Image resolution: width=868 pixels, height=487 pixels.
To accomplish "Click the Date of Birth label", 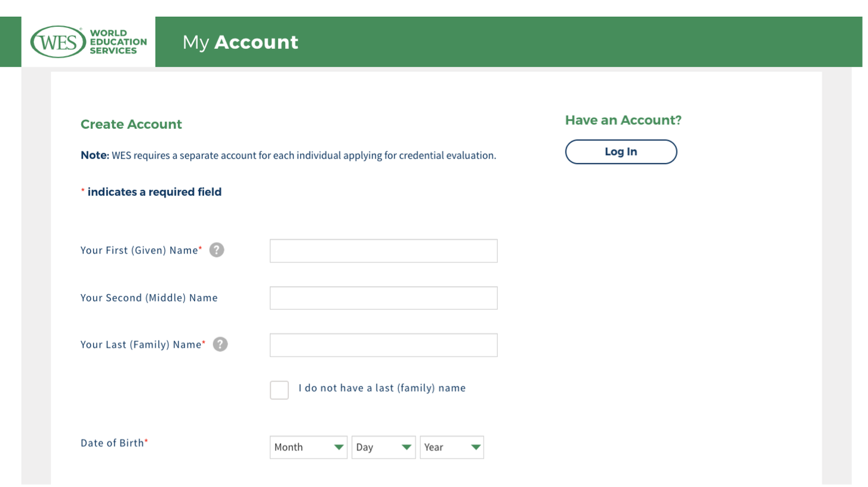I will pyautogui.click(x=113, y=443).
